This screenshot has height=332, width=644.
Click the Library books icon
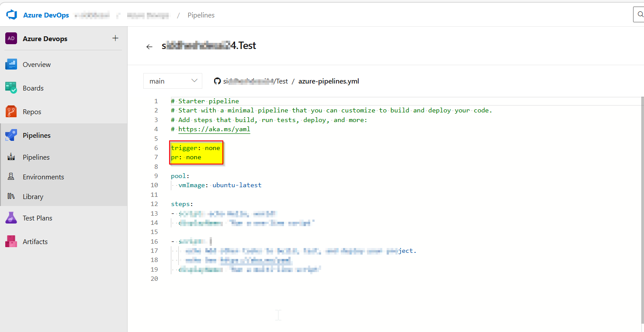coord(11,196)
